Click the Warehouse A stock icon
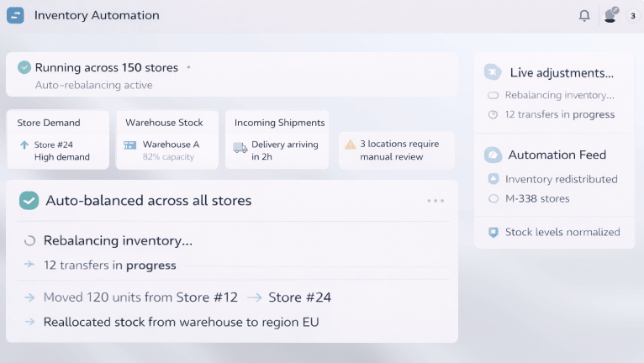644x363 pixels. point(130,145)
